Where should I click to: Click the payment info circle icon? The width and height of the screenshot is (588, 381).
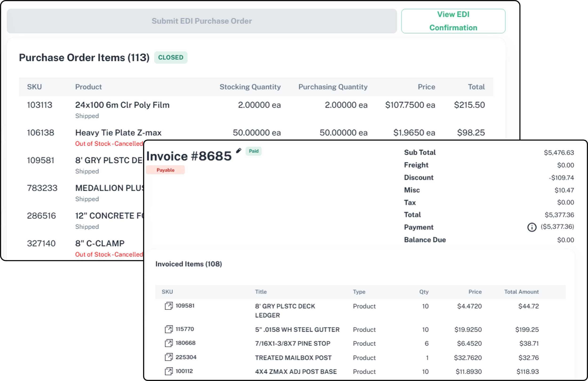pyautogui.click(x=532, y=227)
